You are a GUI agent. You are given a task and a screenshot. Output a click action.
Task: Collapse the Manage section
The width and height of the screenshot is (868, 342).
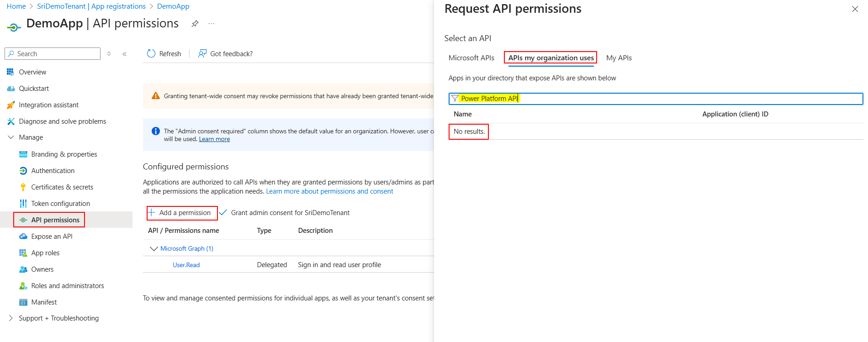tap(11, 137)
